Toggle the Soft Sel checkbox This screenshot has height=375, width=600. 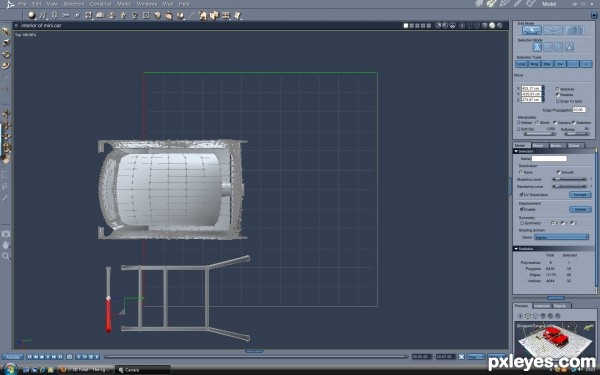[x=518, y=129]
